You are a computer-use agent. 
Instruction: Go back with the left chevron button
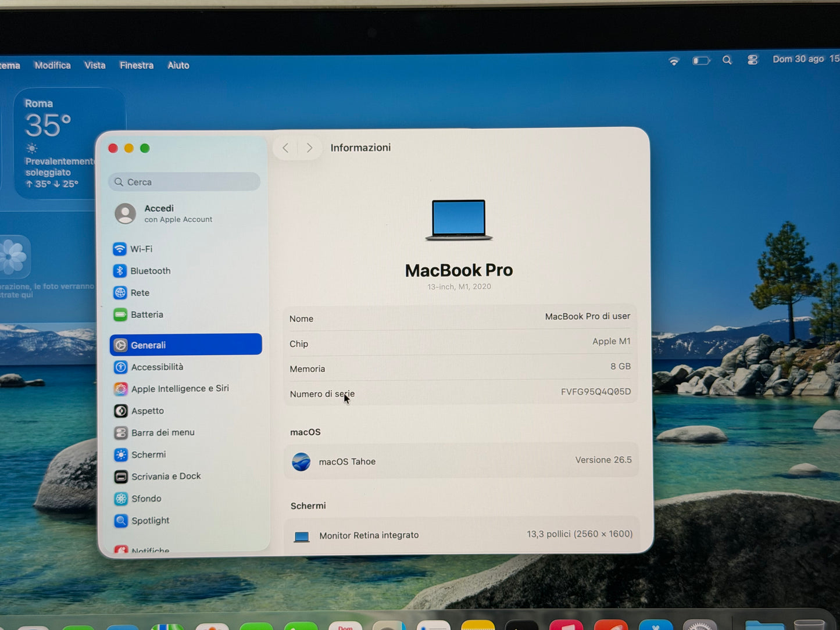tap(285, 148)
